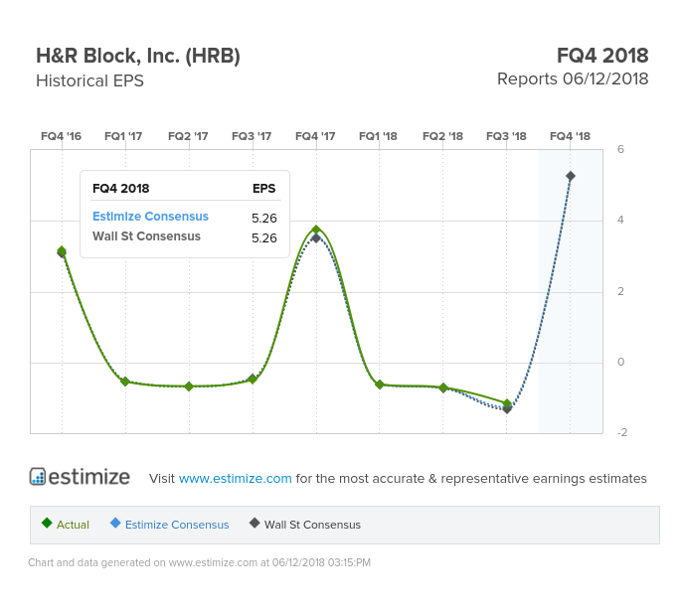Click Wall St Consensus value 5.26 in tooltip
The image size is (681, 616).
click(264, 237)
